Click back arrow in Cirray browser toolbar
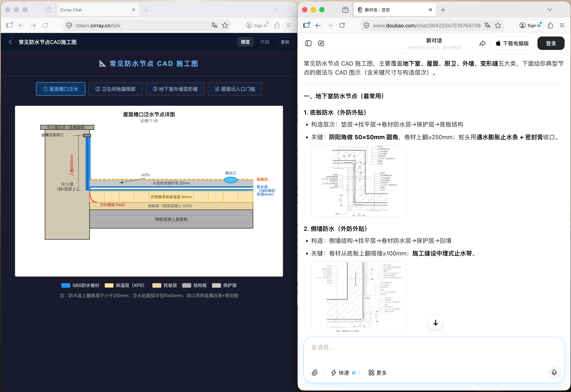 point(21,25)
